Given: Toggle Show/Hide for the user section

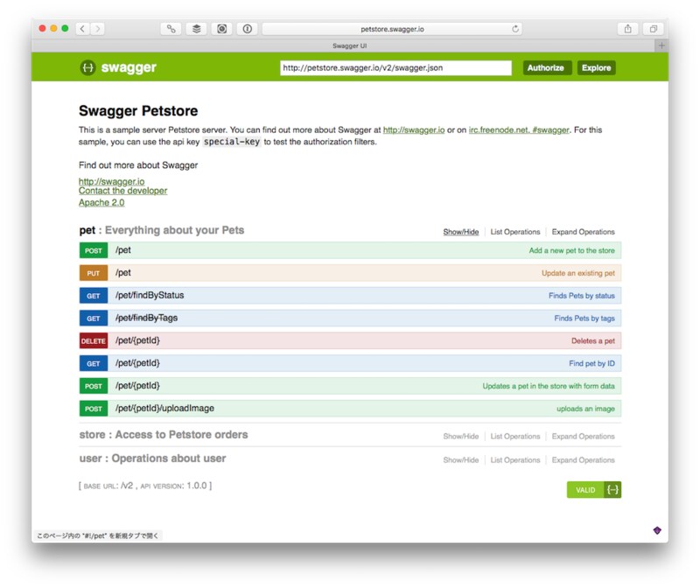Looking at the screenshot, I should pos(460,459).
